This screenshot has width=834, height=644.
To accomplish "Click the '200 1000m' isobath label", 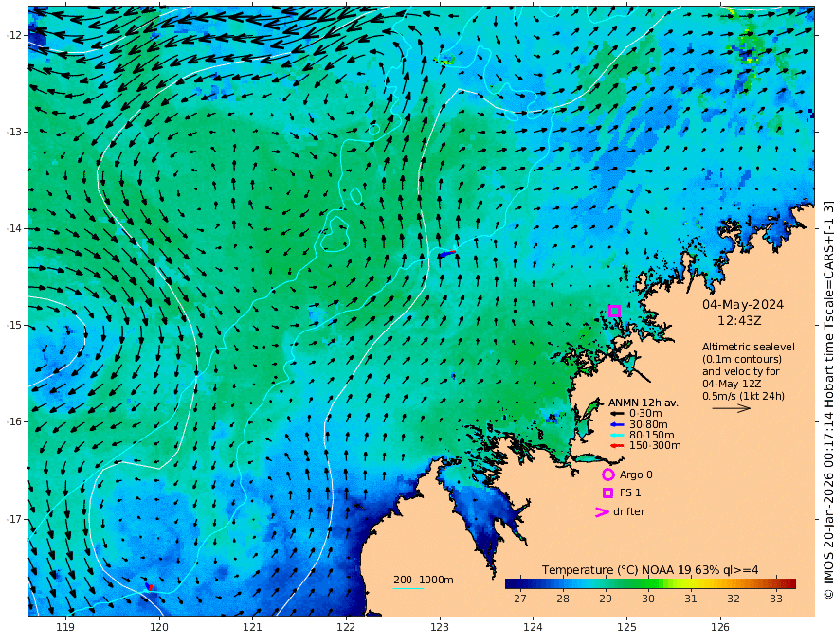I will click(424, 580).
